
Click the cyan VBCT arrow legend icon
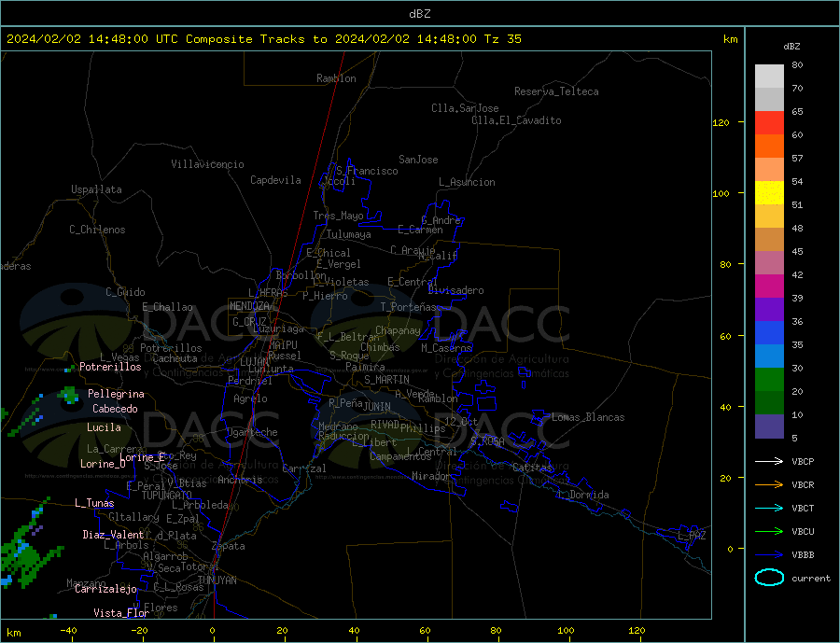pyautogui.click(x=769, y=508)
